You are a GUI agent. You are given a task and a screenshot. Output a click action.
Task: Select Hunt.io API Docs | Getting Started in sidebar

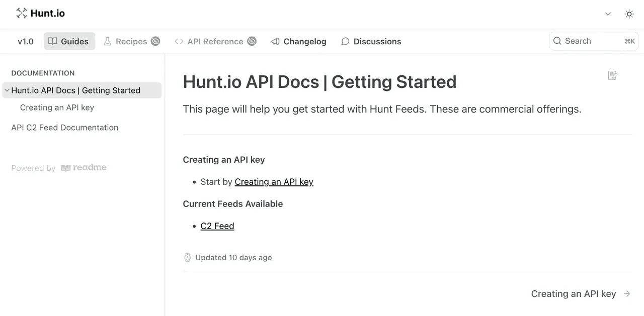(x=82, y=90)
